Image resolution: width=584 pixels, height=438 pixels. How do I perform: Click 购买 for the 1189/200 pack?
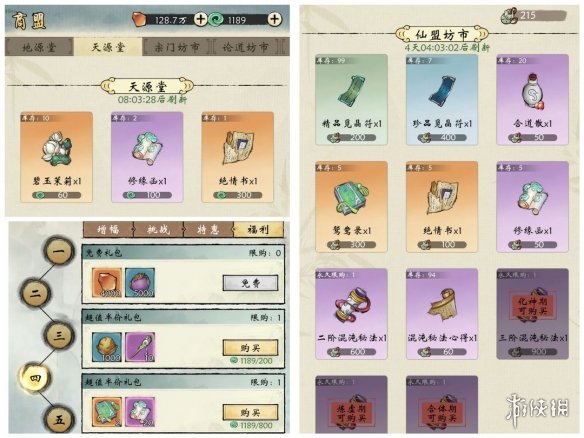pyautogui.click(x=250, y=347)
